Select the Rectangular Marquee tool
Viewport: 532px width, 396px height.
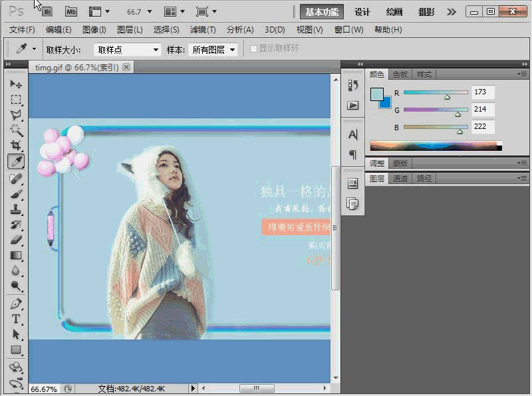[x=16, y=100]
